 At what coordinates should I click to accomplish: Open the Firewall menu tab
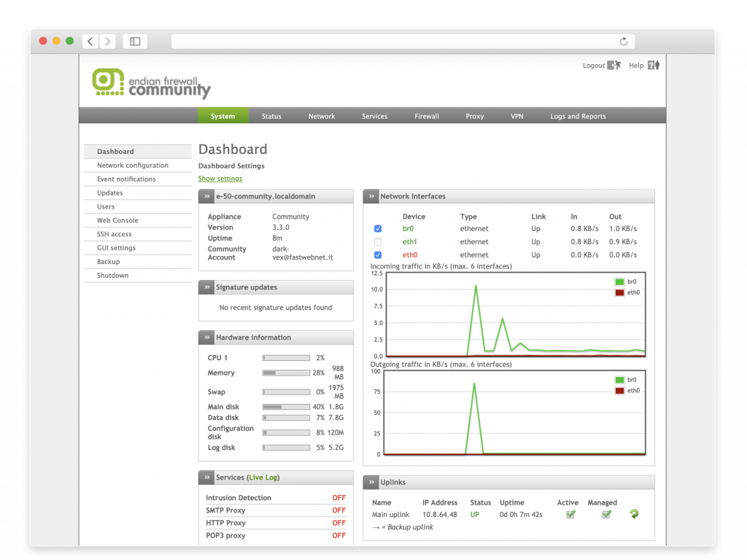[427, 116]
